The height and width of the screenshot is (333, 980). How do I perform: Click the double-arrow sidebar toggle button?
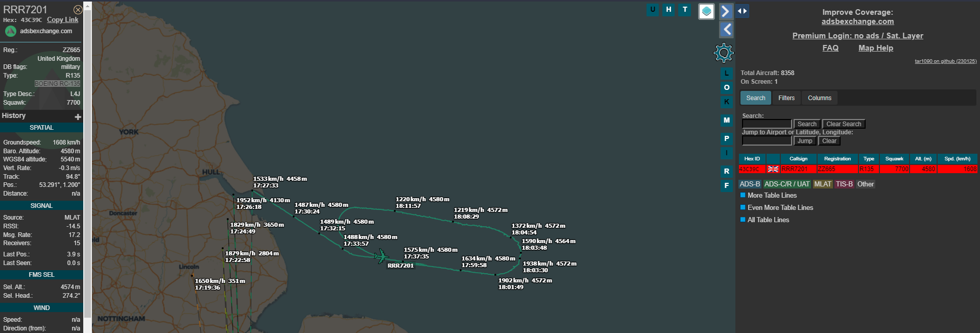pos(742,11)
